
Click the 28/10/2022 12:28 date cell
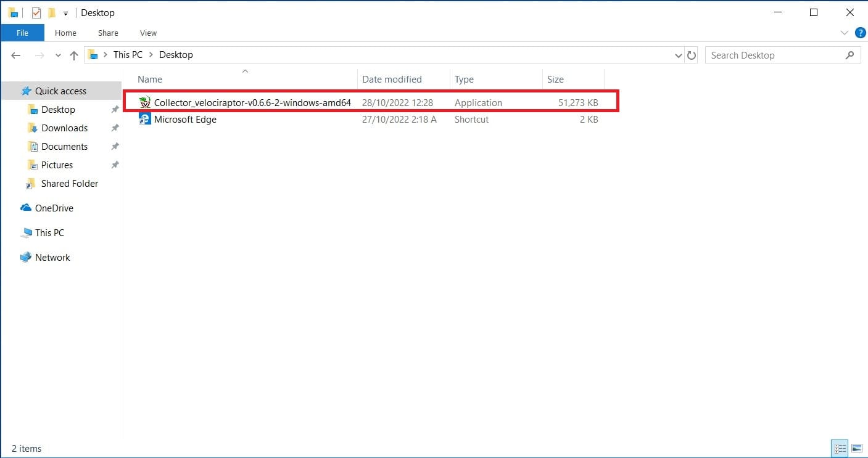point(397,103)
